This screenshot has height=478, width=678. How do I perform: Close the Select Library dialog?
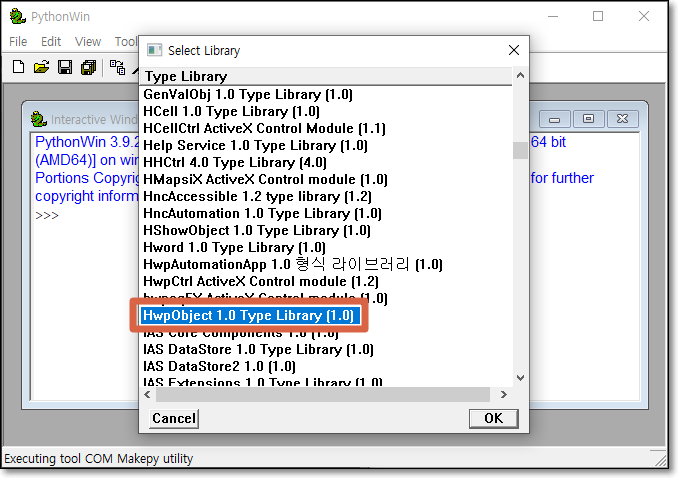[x=514, y=50]
